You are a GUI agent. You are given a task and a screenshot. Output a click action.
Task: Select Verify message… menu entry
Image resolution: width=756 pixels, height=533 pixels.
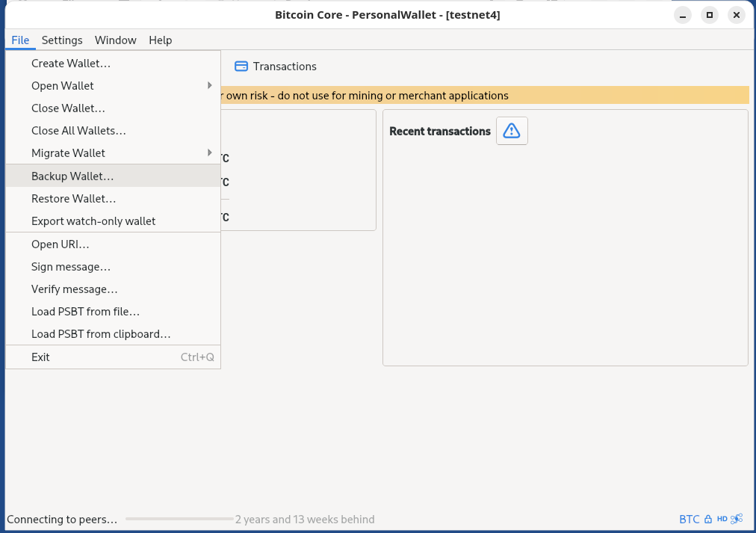tap(114, 289)
